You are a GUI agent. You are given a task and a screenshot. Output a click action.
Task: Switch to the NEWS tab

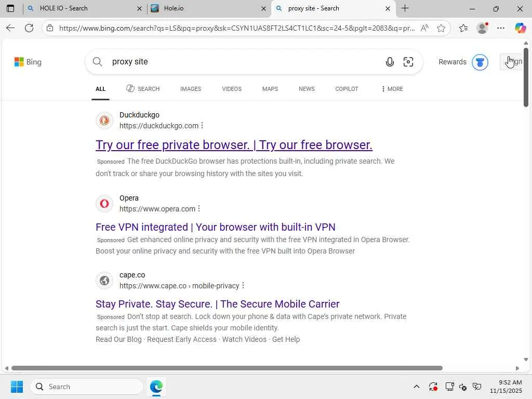coord(307,89)
